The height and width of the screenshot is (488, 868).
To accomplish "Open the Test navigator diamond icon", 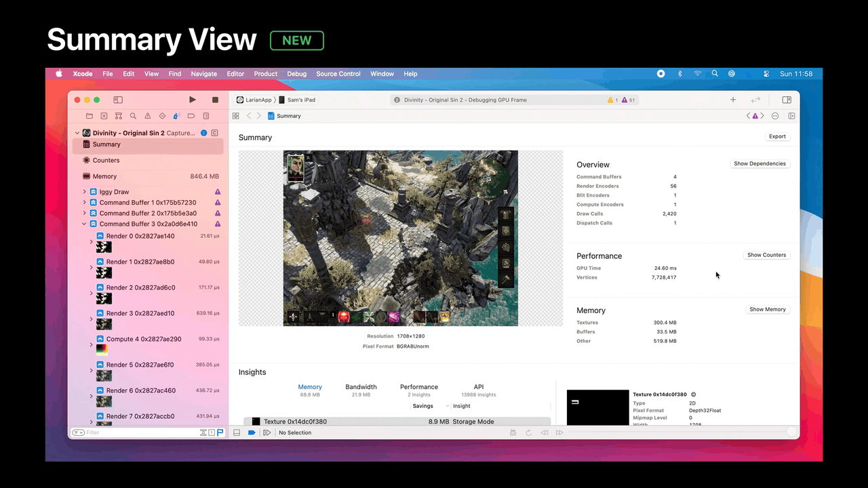I will tap(162, 116).
